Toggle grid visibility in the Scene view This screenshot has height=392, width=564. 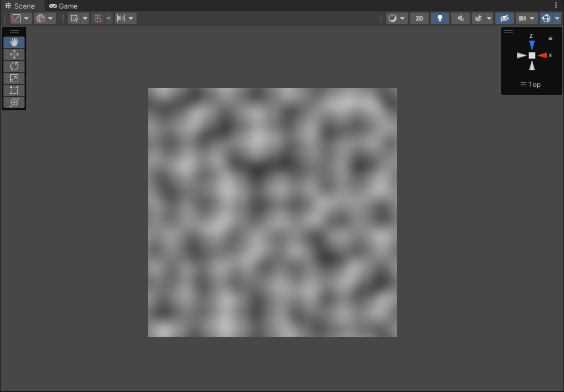(x=74, y=18)
